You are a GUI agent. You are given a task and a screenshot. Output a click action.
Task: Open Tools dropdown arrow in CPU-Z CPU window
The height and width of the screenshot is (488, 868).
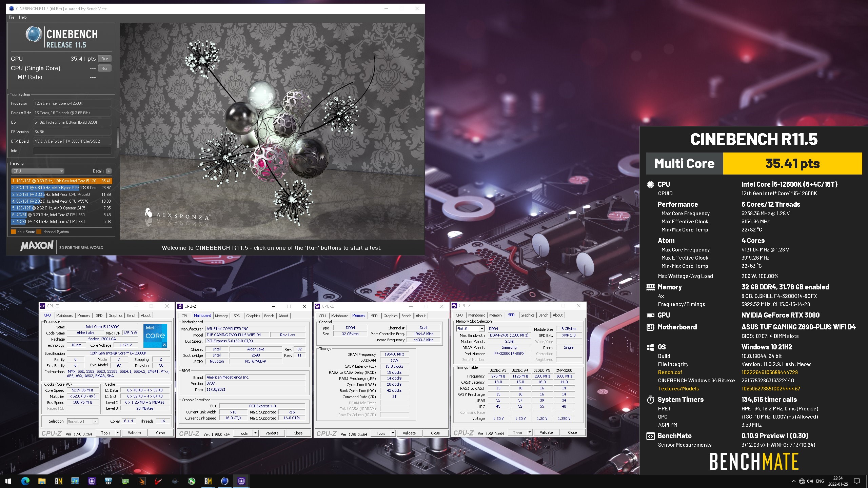pyautogui.click(x=118, y=433)
